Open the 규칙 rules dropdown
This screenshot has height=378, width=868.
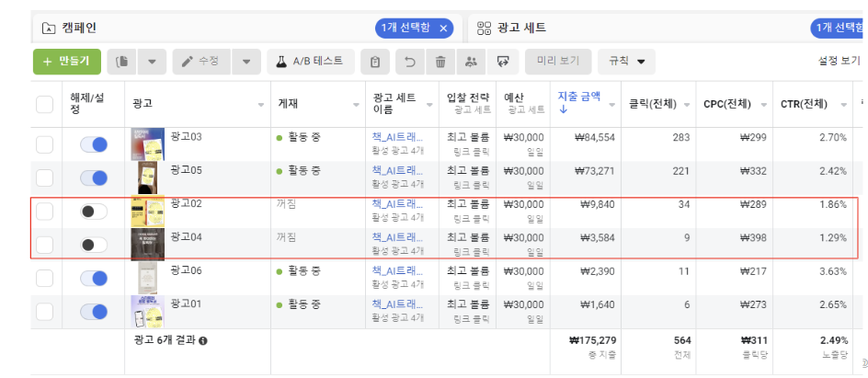627,62
